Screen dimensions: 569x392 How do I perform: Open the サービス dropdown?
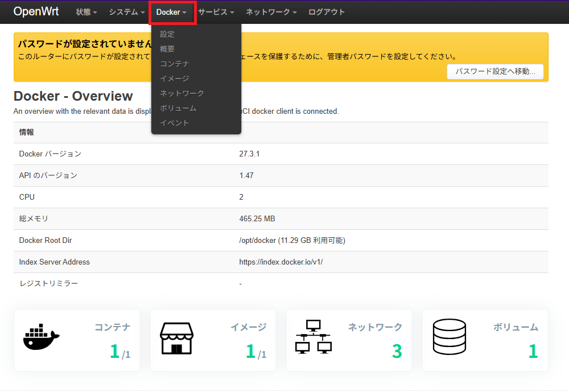(216, 11)
